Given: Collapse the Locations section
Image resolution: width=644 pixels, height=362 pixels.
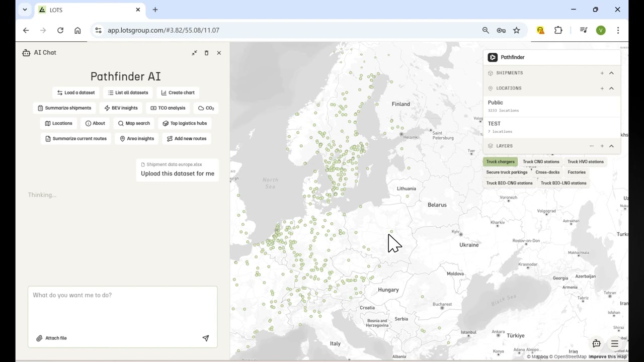Looking at the screenshot, I should coord(611,88).
